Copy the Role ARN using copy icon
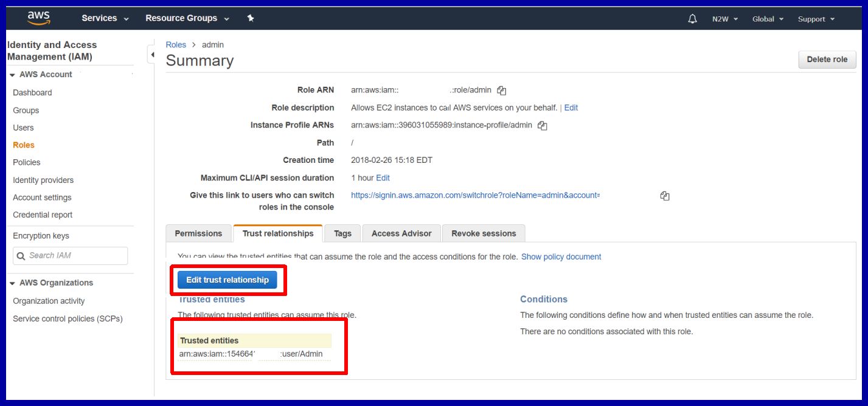Image resolution: width=868 pixels, height=406 pixels. pyautogui.click(x=501, y=91)
